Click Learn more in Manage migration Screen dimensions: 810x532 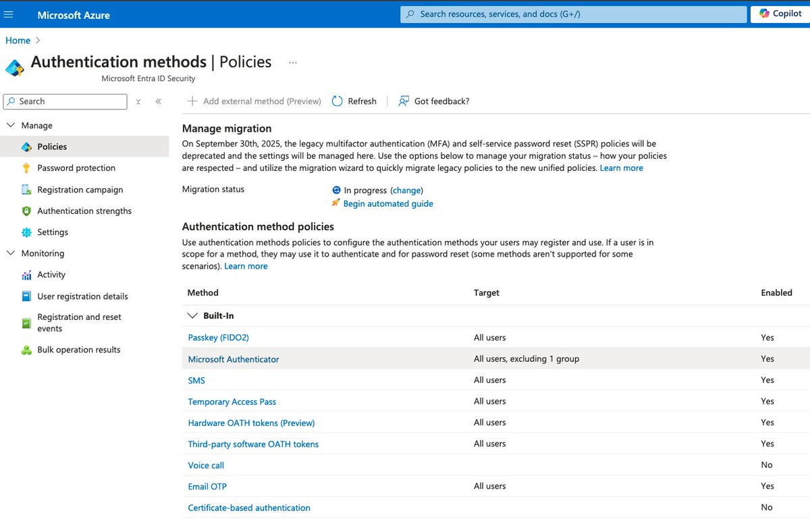(622, 168)
